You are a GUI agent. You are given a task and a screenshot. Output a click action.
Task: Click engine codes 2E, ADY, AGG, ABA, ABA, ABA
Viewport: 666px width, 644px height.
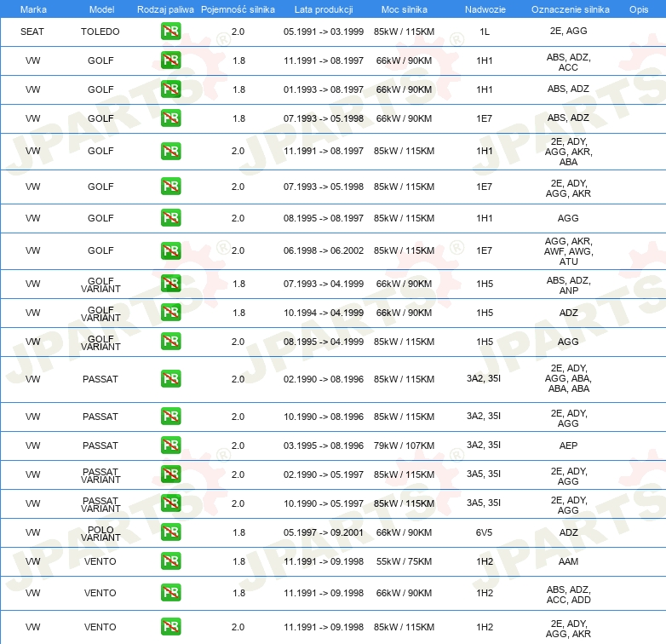pyautogui.click(x=568, y=378)
